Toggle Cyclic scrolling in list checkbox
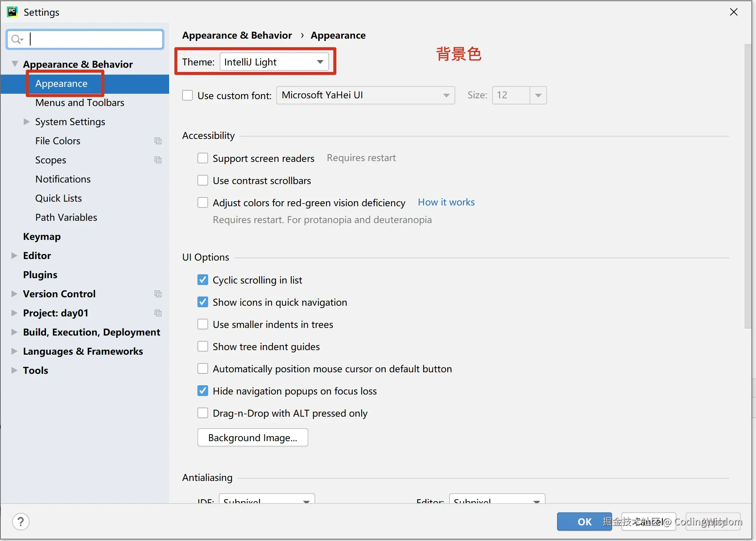This screenshot has width=756, height=541. 203,280
